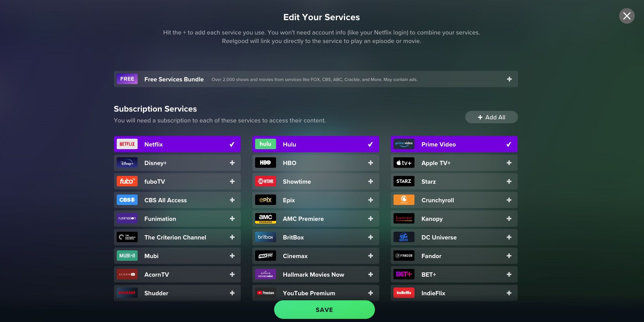The image size is (644, 322).
Task: Click the Mubi logo icon
Action: coord(127,256)
